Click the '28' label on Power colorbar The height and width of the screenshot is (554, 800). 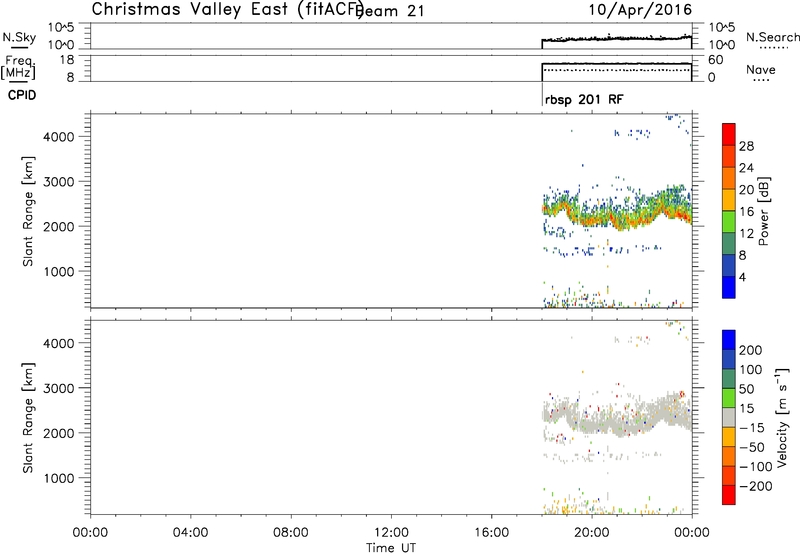point(746,146)
